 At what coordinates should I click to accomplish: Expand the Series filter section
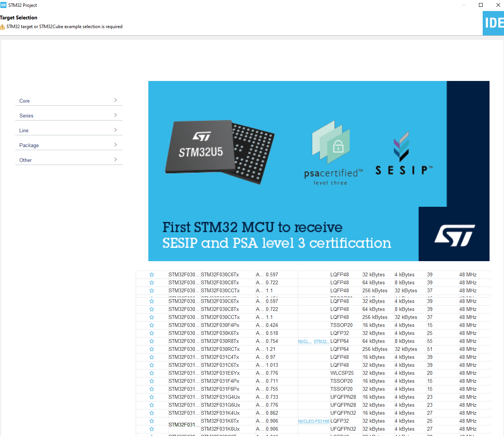point(69,116)
